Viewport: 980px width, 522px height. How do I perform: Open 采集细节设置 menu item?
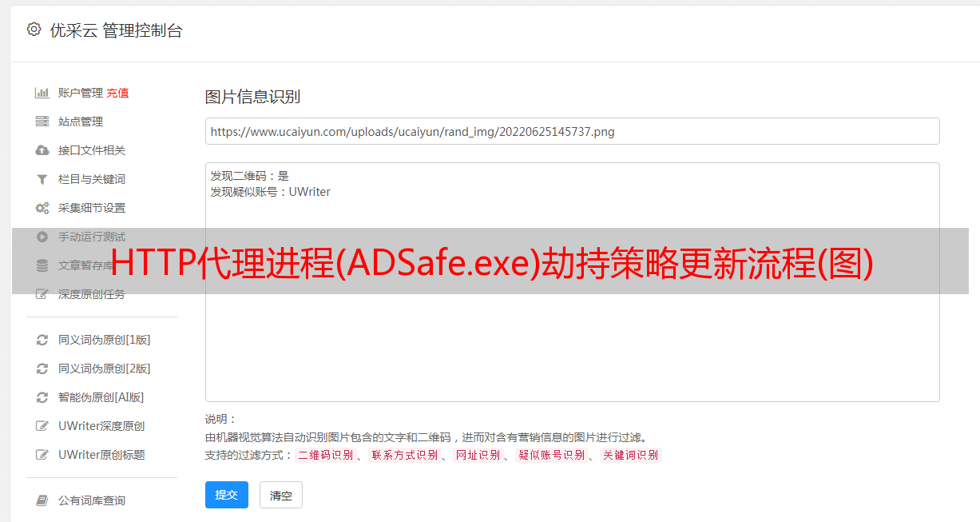(92, 208)
